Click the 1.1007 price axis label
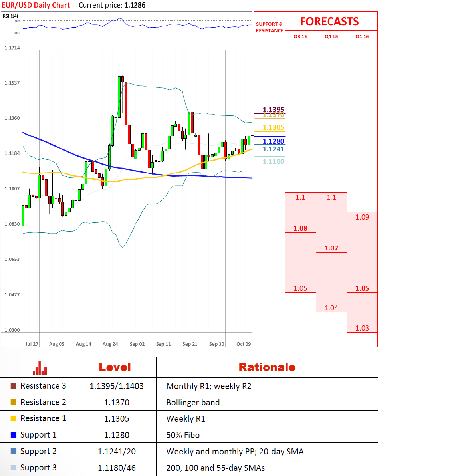Viewport: 460px width, 476px height. tap(12, 189)
